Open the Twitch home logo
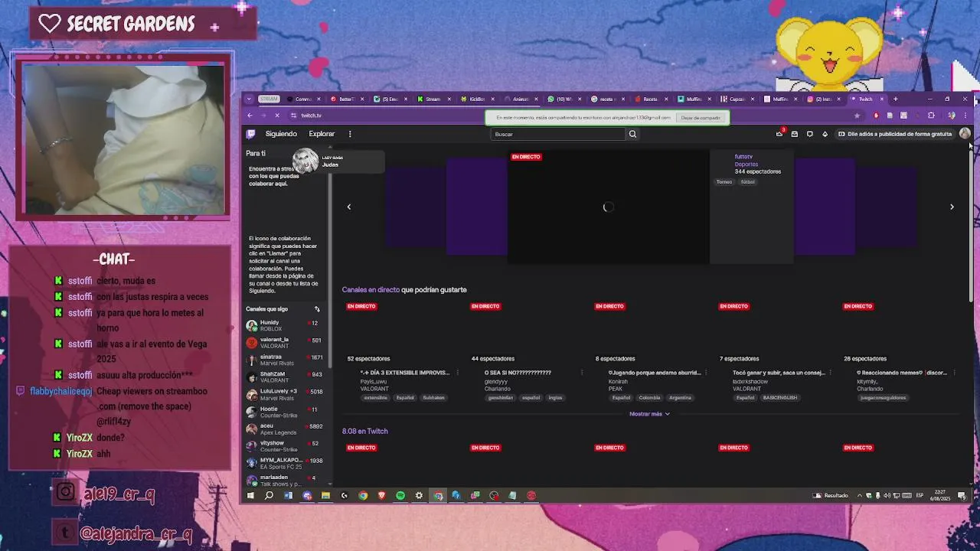The width and height of the screenshot is (980, 551). click(x=250, y=134)
